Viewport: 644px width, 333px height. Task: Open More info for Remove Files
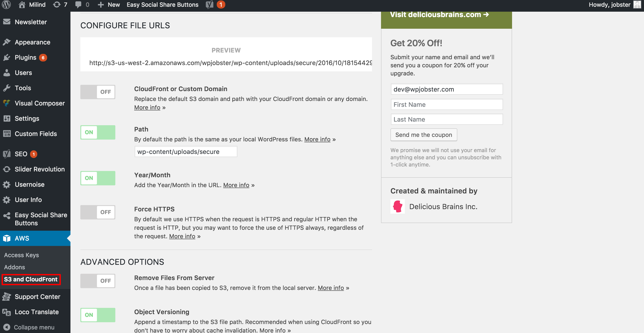point(331,288)
